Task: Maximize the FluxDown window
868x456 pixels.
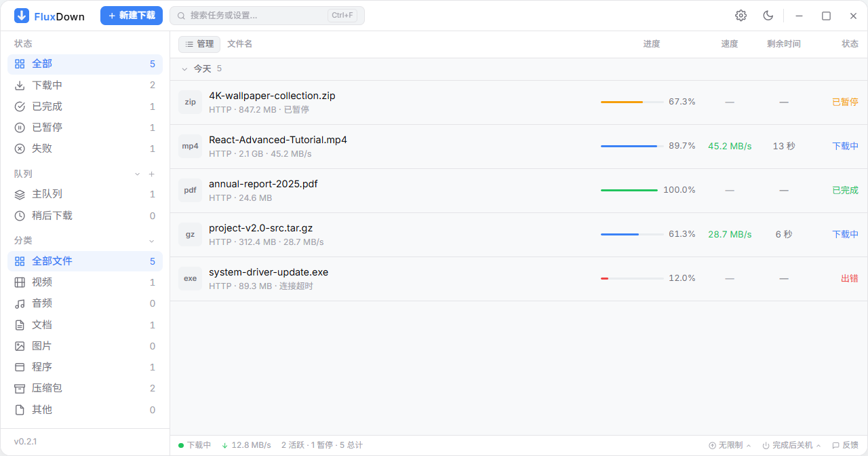Action: (826, 16)
